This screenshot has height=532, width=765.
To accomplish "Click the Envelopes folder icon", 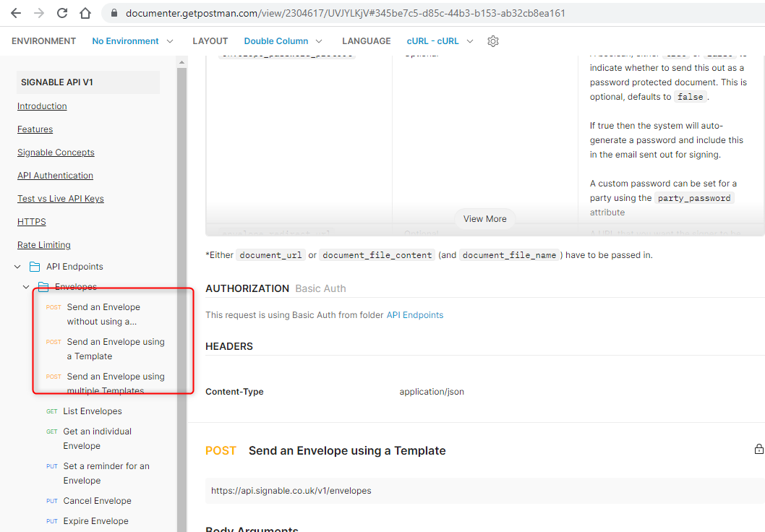I will pyautogui.click(x=43, y=287).
